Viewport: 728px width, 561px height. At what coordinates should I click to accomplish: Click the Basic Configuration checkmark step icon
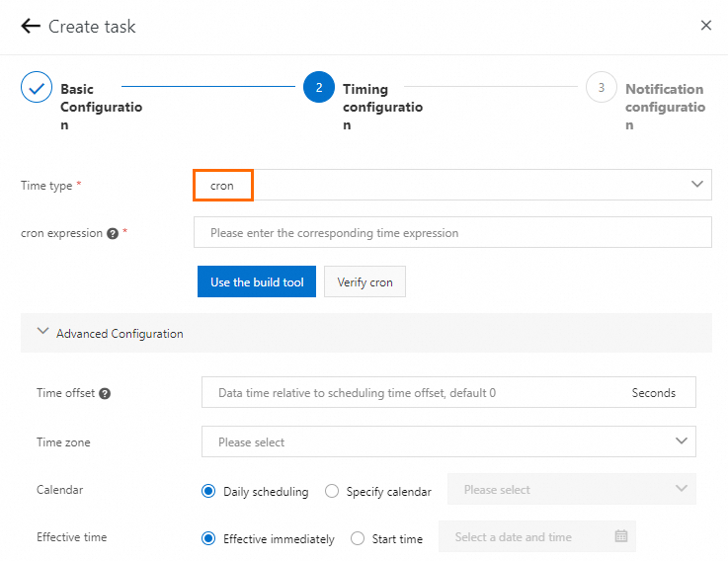tap(37, 87)
